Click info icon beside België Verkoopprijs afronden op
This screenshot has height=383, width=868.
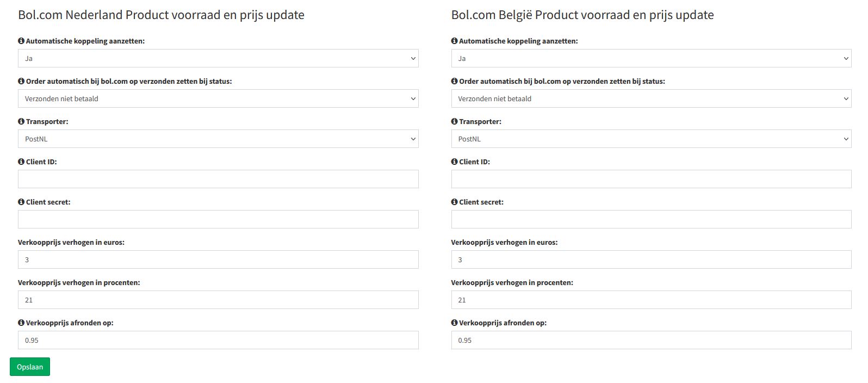coord(454,323)
